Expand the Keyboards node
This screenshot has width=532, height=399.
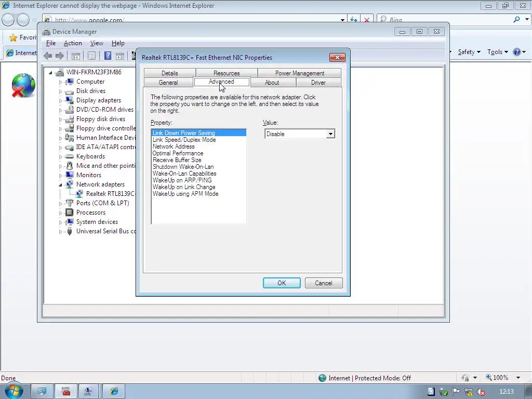point(60,157)
